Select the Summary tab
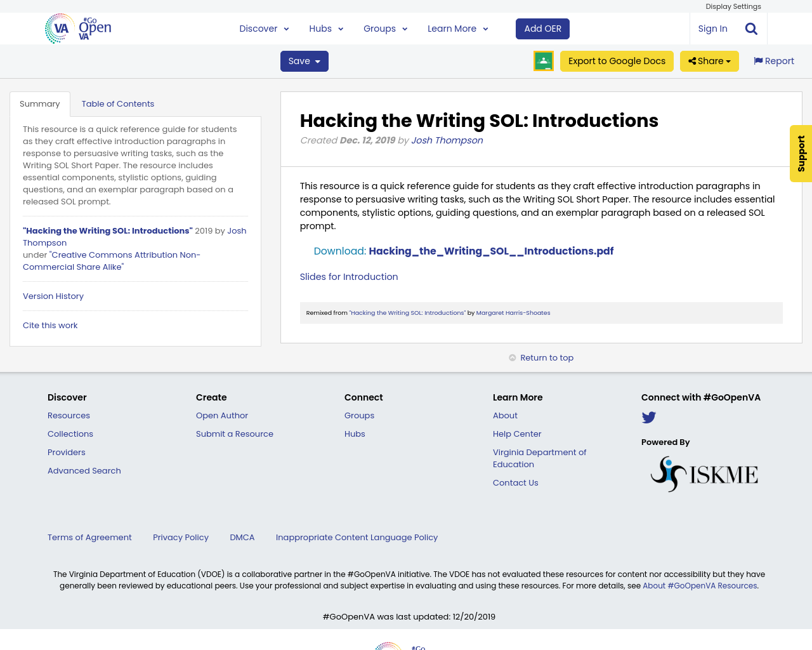812x650 pixels. 39,103
